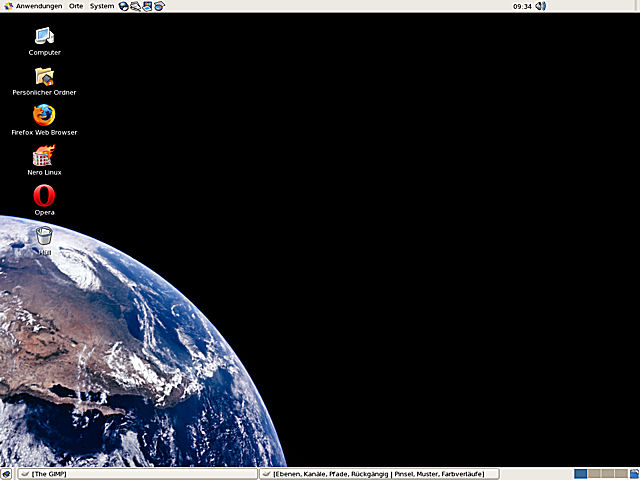Switch to the last workspace in switcher
This screenshot has height=480, width=640.
tap(622, 474)
